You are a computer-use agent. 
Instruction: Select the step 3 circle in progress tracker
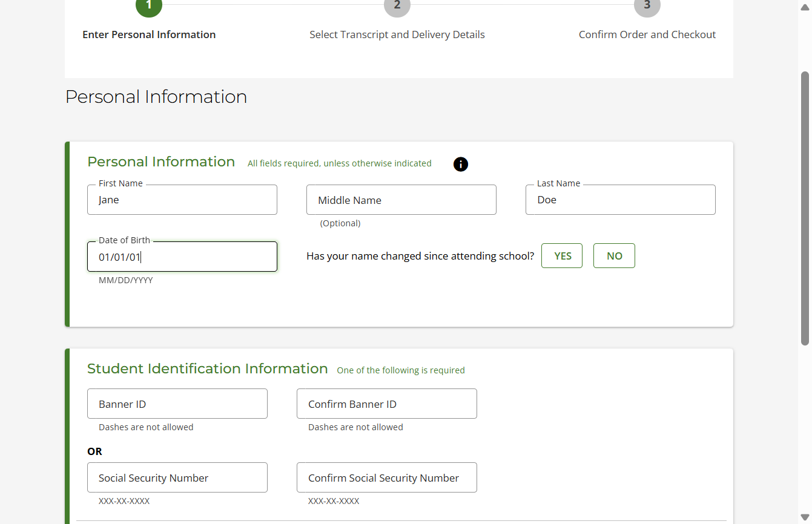coord(647,6)
